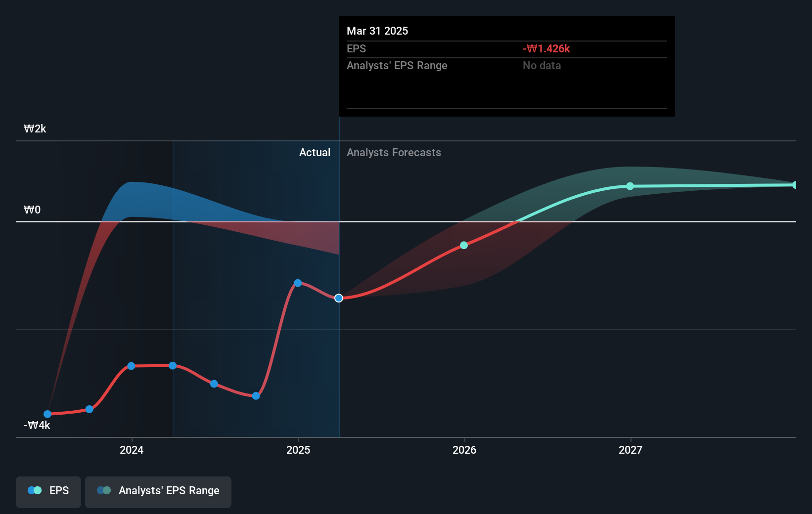Click the Actual section label
This screenshot has width=812, height=514.
tap(315, 153)
